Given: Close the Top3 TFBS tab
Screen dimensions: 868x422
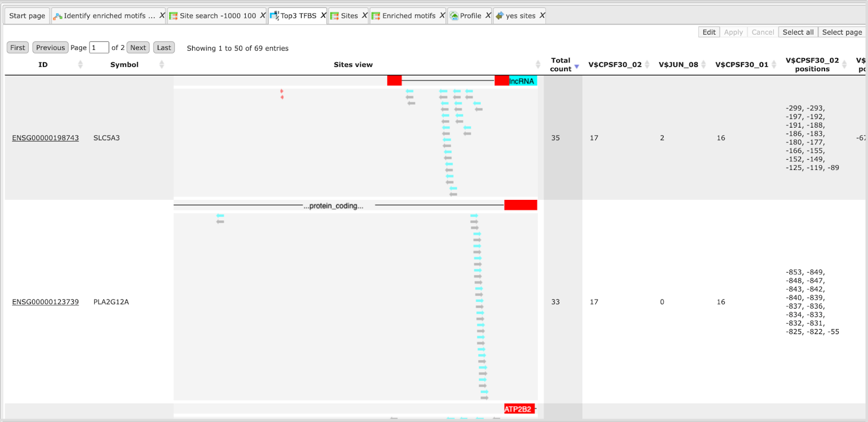Looking at the screenshot, I should coord(323,16).
